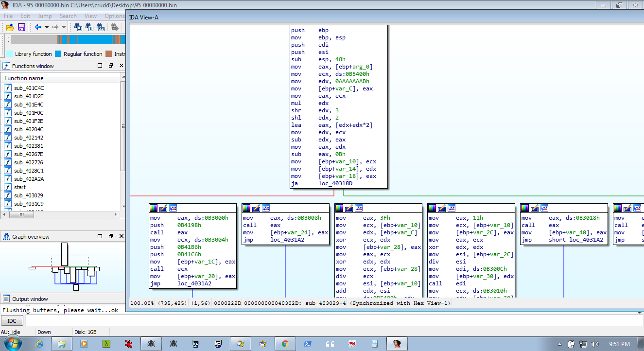Click the IDC button
The image size is (644, 351).
(x=12, y=321)
